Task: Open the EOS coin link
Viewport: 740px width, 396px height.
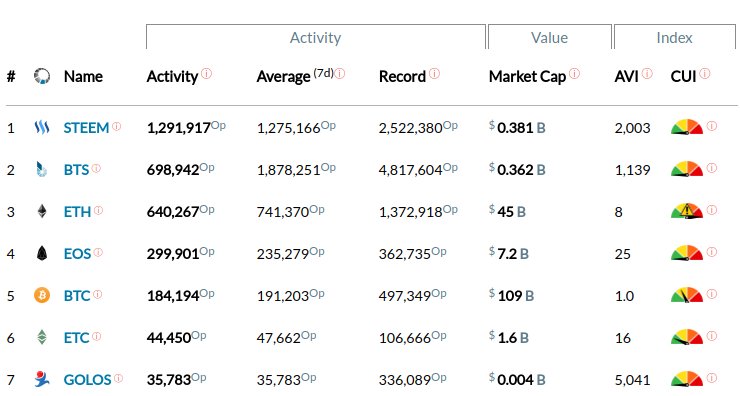Action: [77, 253]
